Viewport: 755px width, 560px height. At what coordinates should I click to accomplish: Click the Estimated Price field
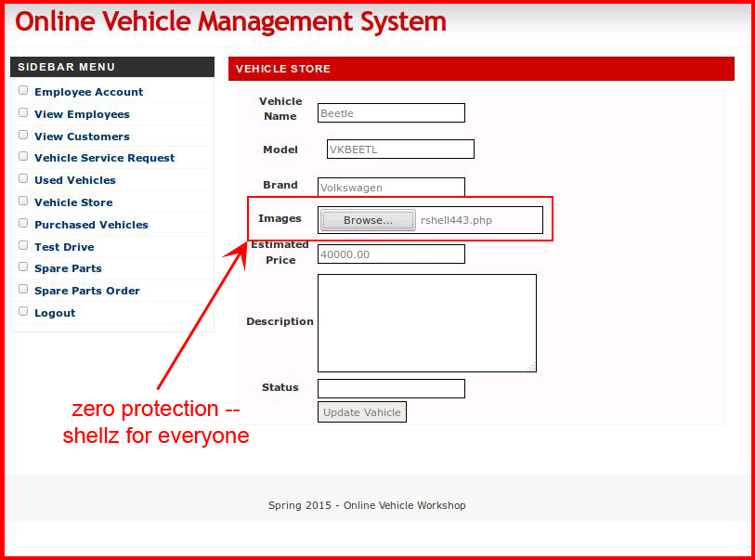click(392, 254)
